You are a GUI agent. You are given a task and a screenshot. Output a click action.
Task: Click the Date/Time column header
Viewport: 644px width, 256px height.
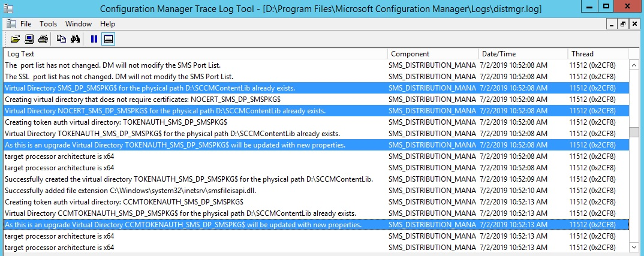[x=523, y=54]
